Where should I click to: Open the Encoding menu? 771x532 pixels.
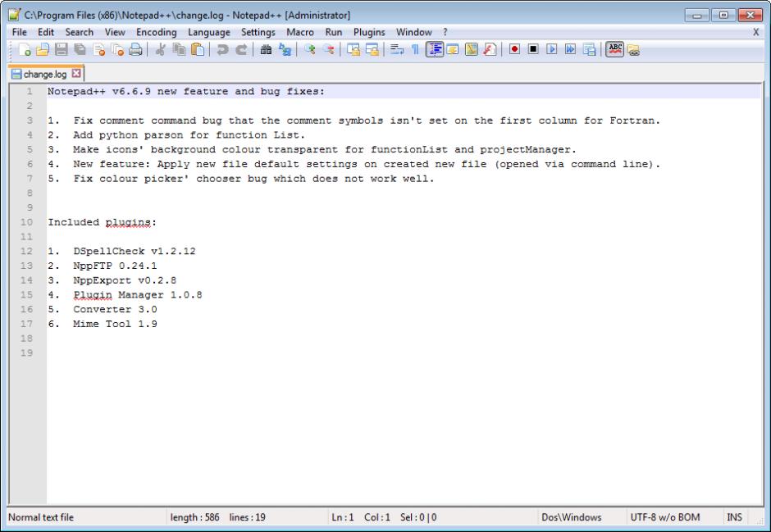[x=157, y=32]
